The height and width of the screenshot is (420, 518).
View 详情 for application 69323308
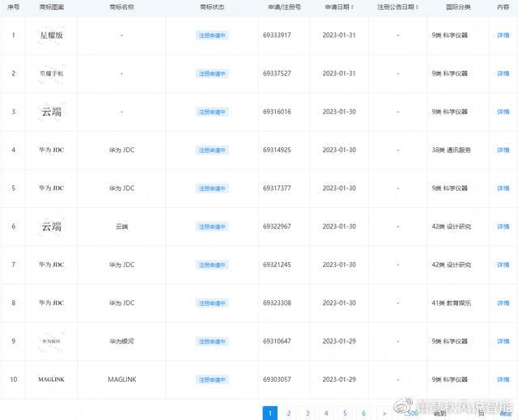[x=503, y=303]
